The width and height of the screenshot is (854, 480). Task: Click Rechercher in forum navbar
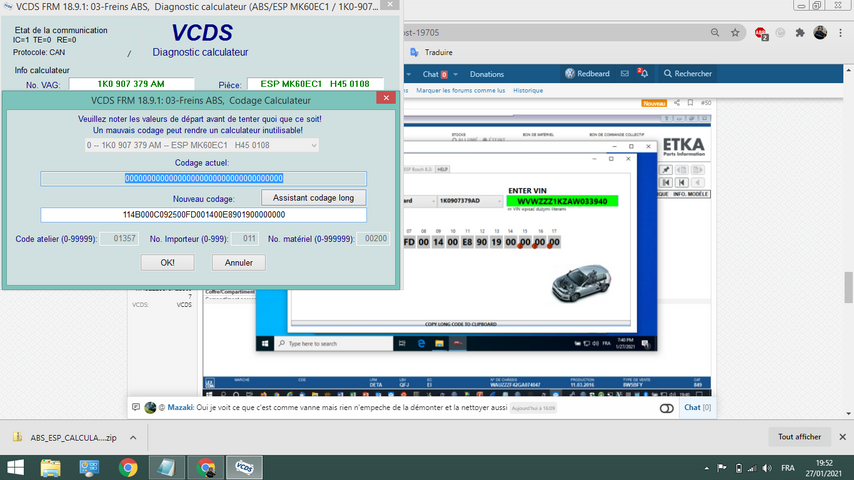tap(687, 74)
